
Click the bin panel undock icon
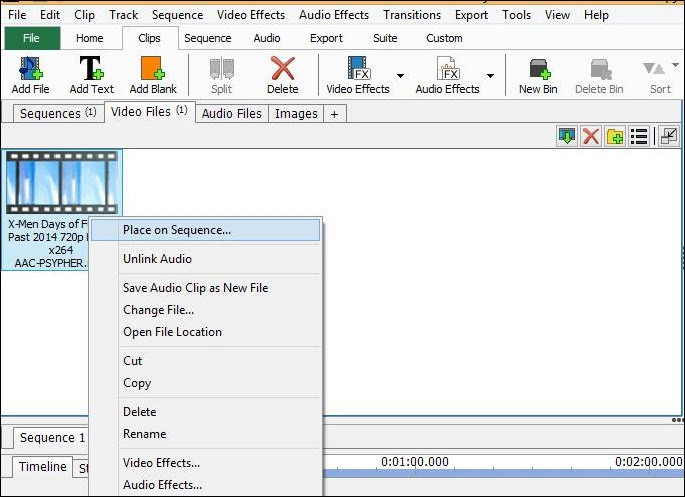pyautogui.click(x=668, y=136)
